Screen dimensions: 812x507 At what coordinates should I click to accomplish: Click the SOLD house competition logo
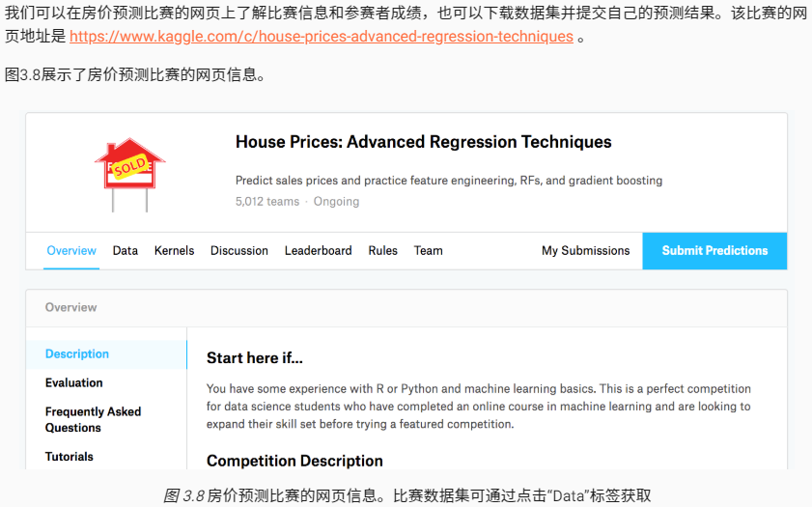point(130,175)
